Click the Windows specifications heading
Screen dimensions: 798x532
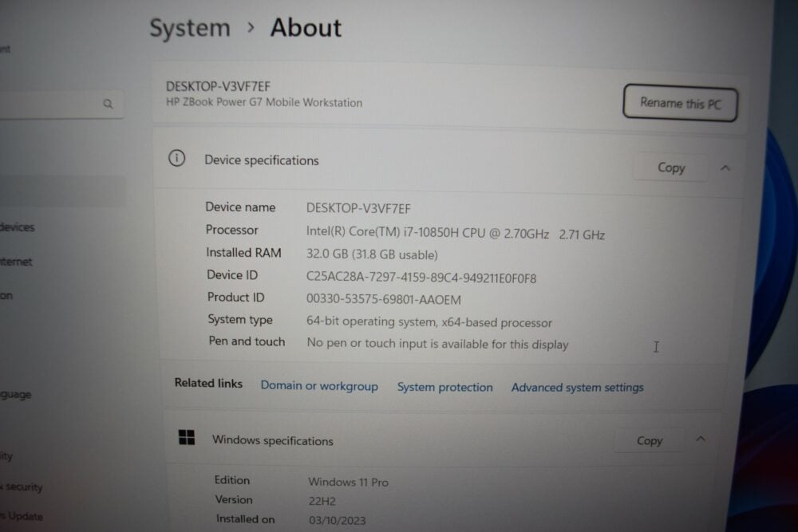[x=273, y=440]
